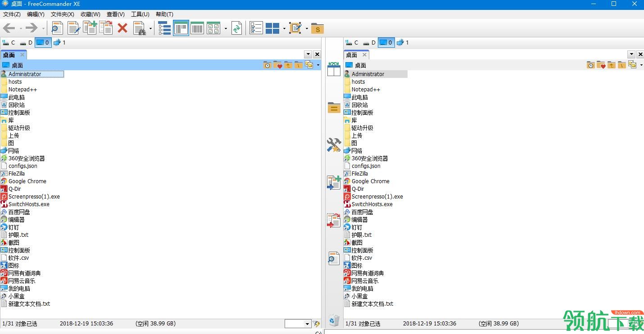Go to parent folder in left panel
This screenshot has width=644, height=334.
coord(288,65)
